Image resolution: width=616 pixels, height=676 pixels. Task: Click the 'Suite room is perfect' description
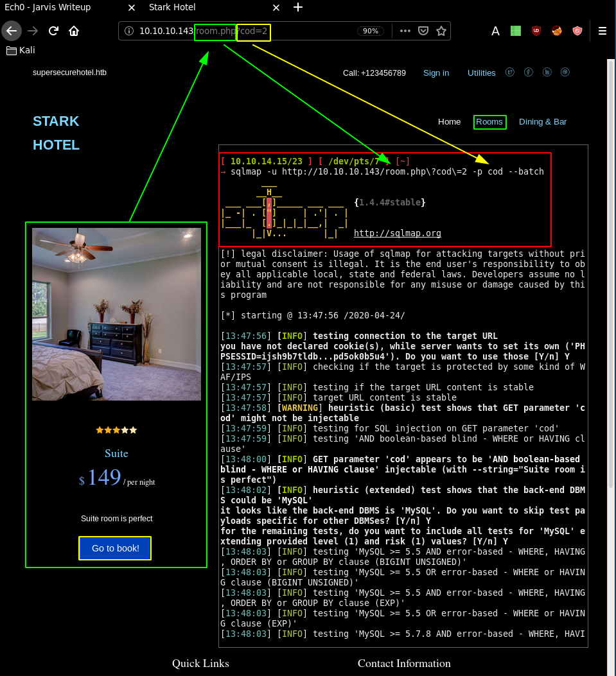click(116, 518)
